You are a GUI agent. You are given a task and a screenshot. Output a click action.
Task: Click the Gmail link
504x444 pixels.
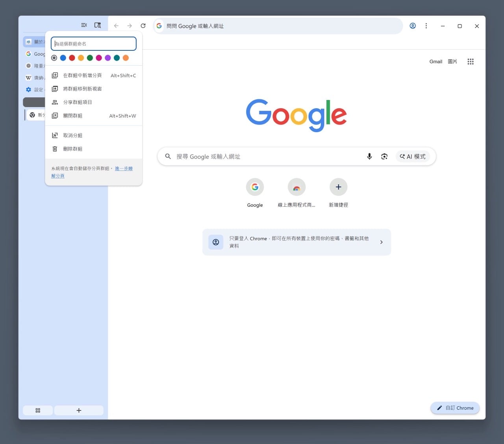(x=435, y=61)
